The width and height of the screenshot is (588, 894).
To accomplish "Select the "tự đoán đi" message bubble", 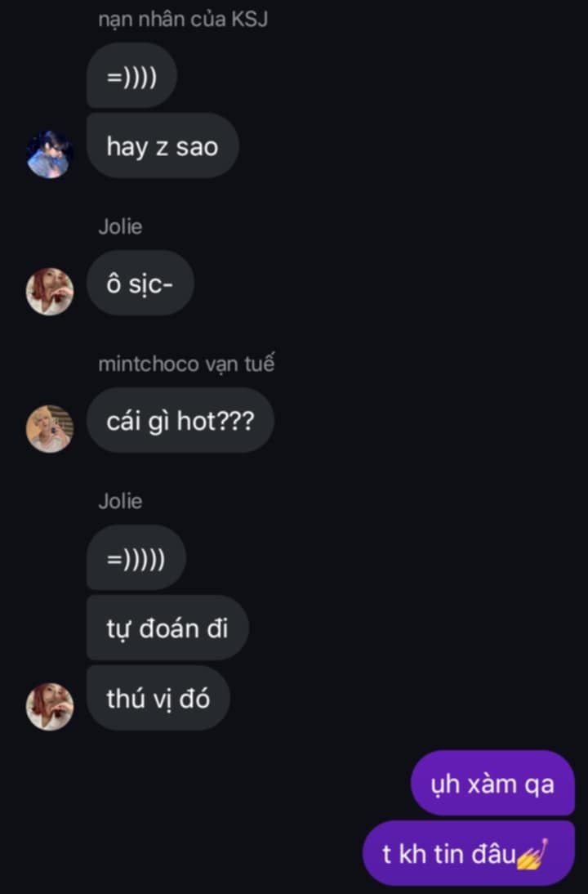I will (x=167, y=628).
